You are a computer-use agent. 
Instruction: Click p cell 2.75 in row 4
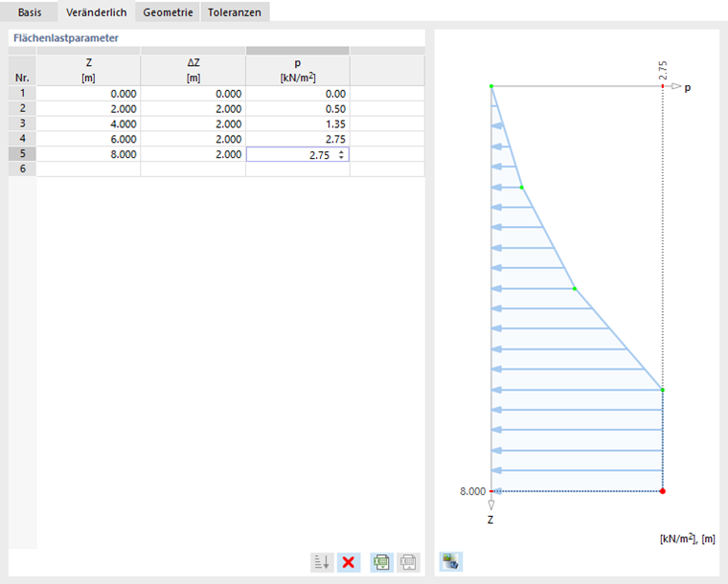pos(298,139)
